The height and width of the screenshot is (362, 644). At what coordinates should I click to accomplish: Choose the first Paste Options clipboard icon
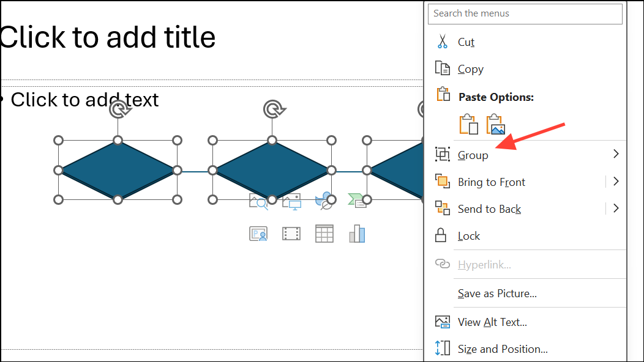click(468, 124)
